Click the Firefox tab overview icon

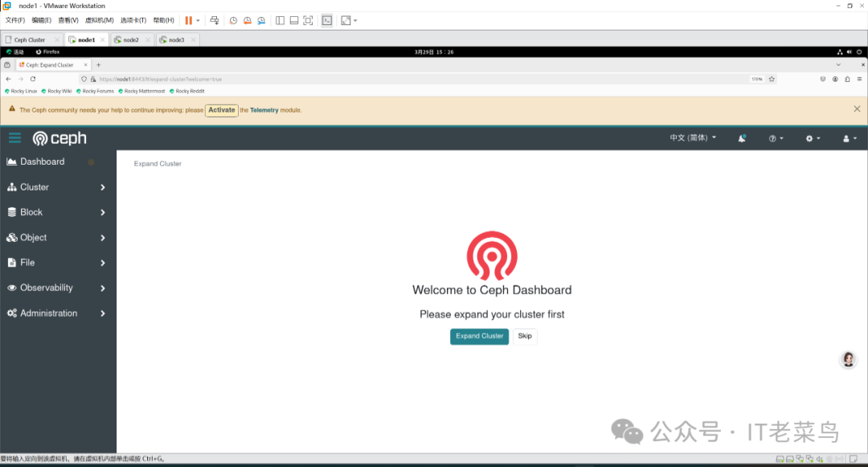pyautogui.click(x=7, y=65)
